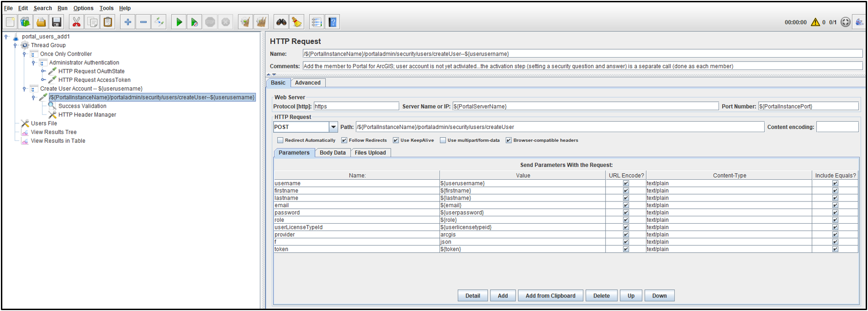Click the Expand All plus icon
Viewport: 868px width, 311px height.
tap(128, 22)
